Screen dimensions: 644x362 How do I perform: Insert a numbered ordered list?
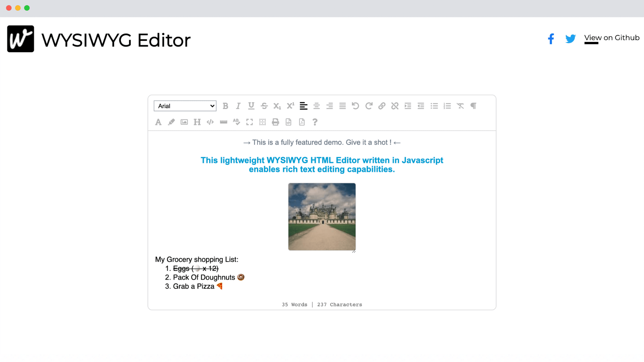(x=447, y=106)
